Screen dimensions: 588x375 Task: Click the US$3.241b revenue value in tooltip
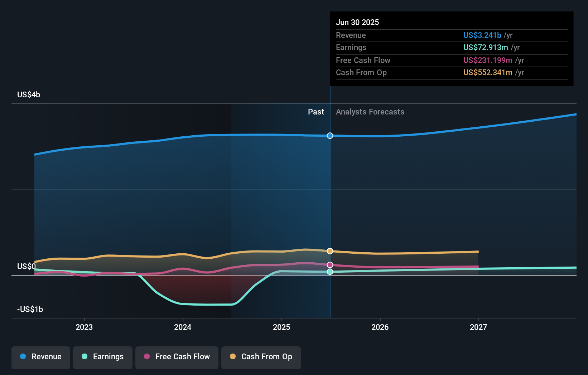(x=482, y=35)
